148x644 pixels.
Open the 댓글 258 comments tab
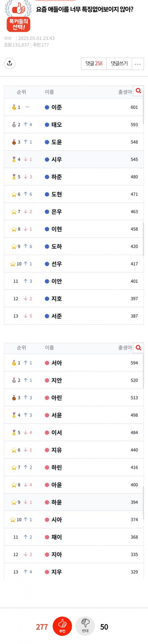coord(94,63)
